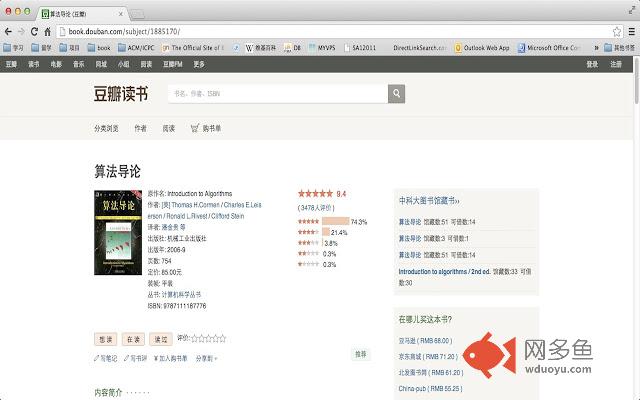Open the 京东商城 RMB 71.20 link
This screenshot has width=640, height=400.
pyautogui.click(x=428, y=357)
